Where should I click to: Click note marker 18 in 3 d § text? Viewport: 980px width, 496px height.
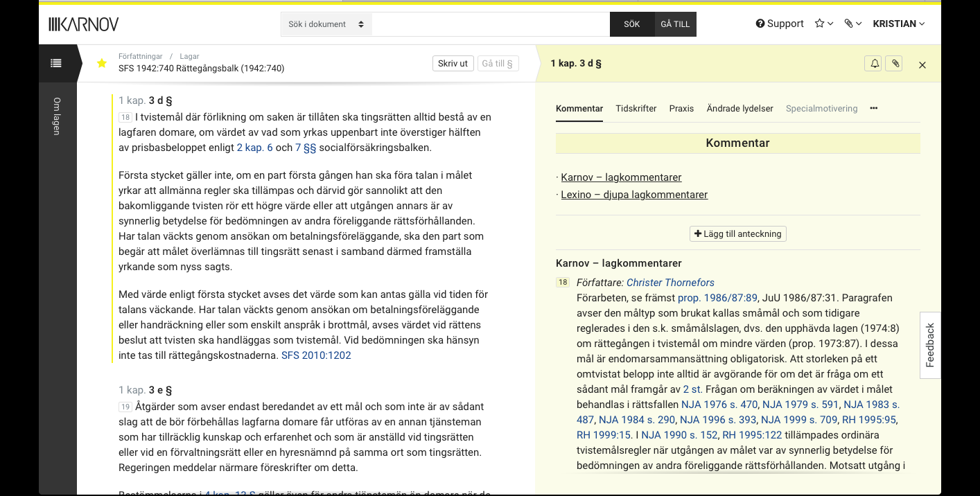125,117
